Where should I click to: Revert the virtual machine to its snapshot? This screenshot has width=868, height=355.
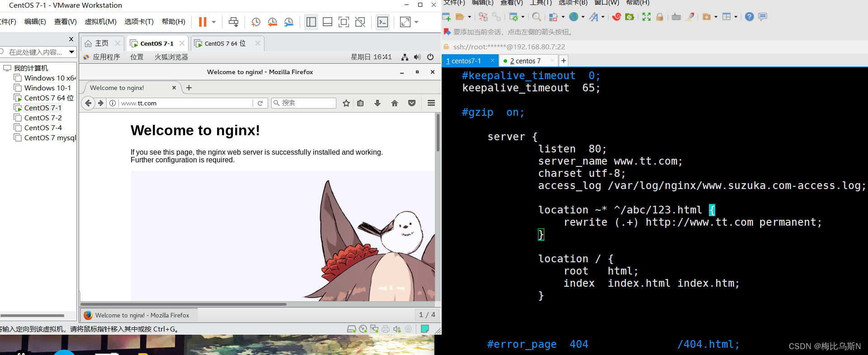pyautogui.click(x=272, y=22)
